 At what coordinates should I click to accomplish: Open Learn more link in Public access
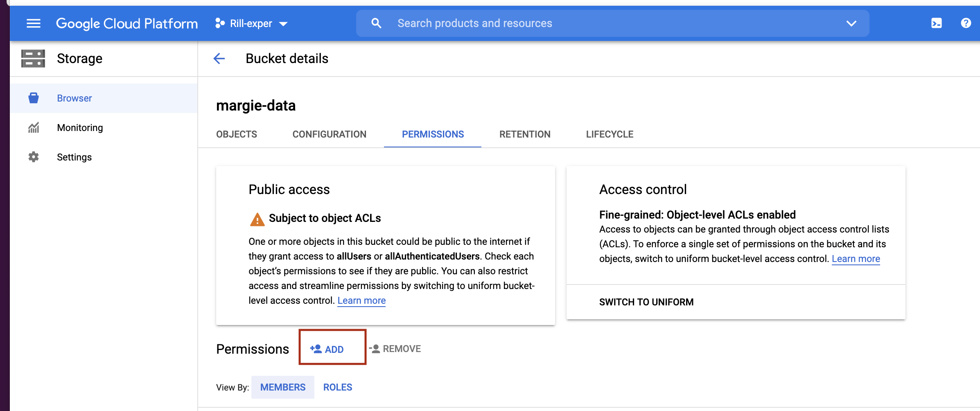tap(361, 300)
